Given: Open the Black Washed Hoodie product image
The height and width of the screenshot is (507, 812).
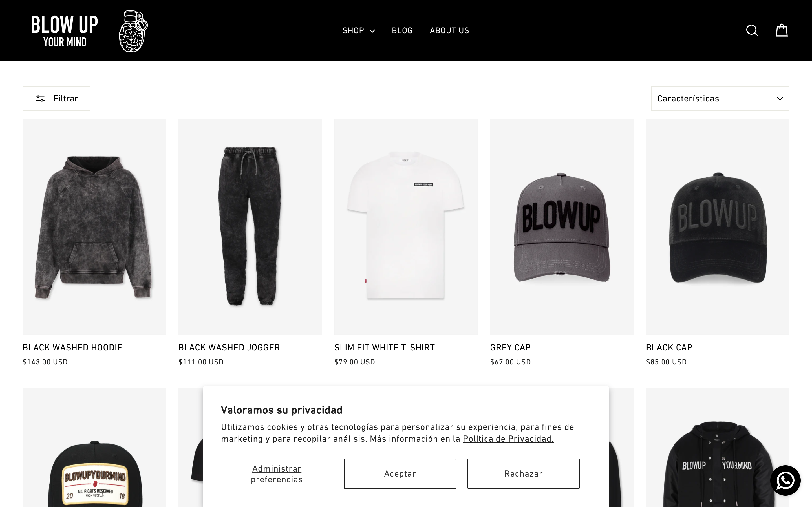Looking at the screenshot, I should coord(94,227).
